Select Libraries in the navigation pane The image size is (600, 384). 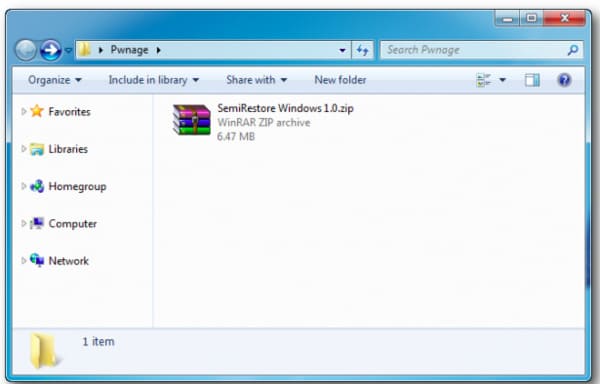(68, 149)
